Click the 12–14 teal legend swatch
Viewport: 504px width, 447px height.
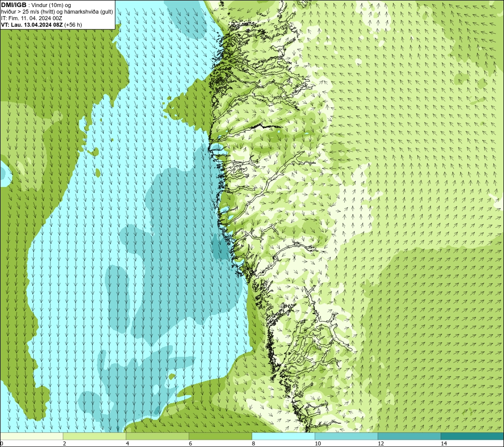pyautogui.click(x=409, y=436)
